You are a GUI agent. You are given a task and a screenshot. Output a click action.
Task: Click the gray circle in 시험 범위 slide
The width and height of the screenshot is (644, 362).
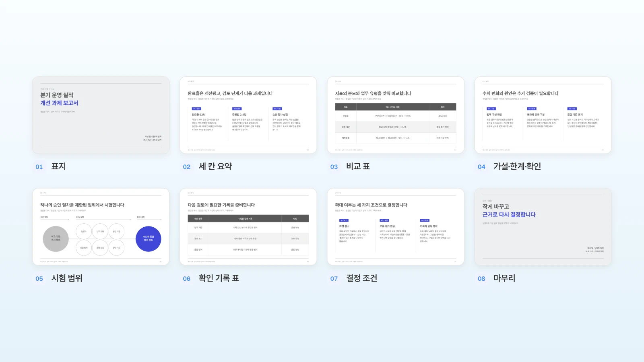[56, 239]
